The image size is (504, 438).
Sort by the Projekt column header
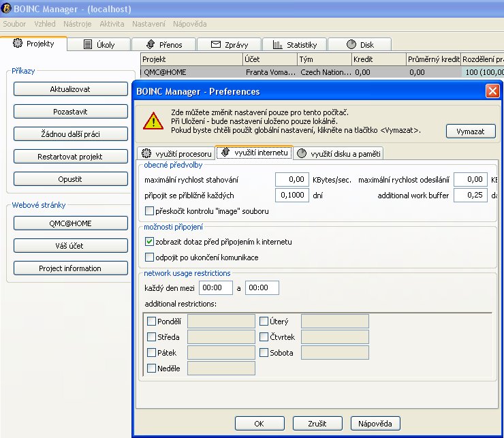tap(191, 59)
